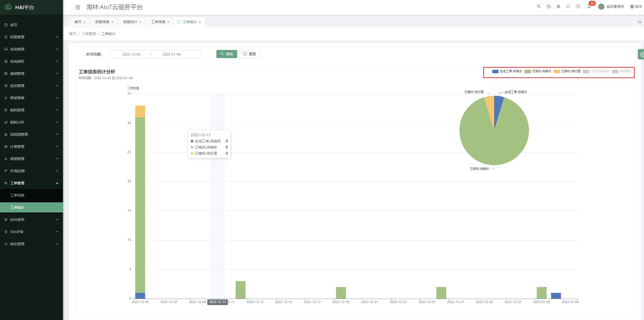
Task: Click the 重置 reset button
Action: (x=249, y=54)
